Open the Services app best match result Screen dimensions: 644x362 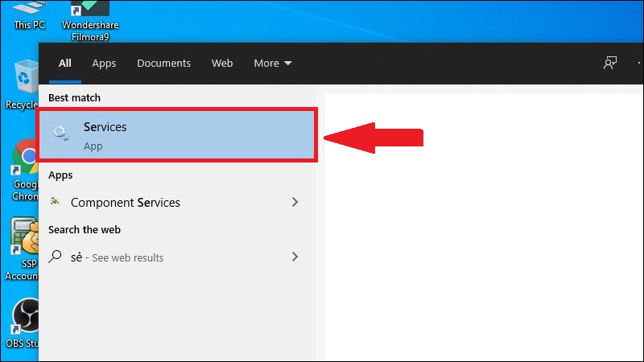pyautogui.click(x=177, y=135)
